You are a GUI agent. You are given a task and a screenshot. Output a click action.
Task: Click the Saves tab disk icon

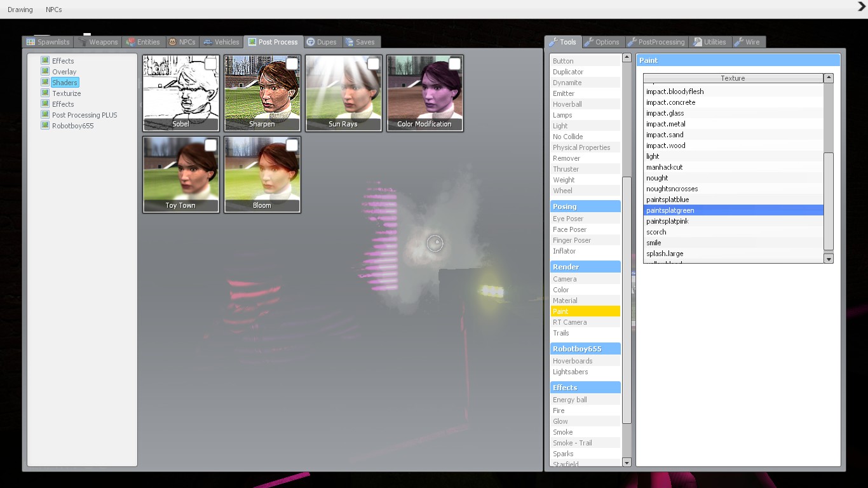tap(349, 42)
